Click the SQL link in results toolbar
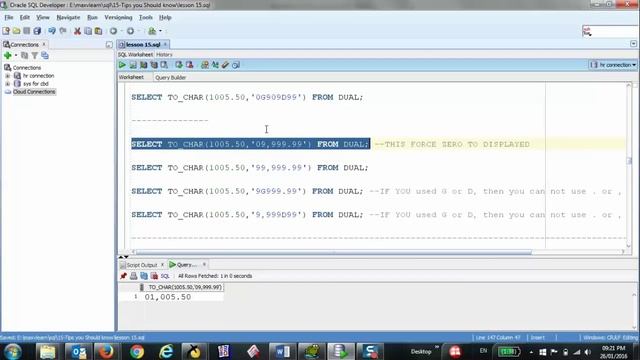This screenshot has width=640, height=360. coord(164,276)
